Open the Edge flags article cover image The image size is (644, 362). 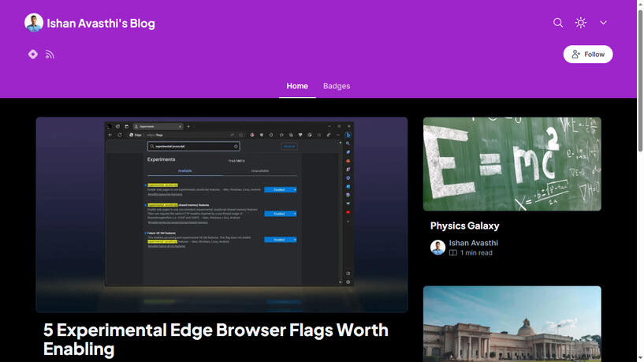click(x=221, y=215)
